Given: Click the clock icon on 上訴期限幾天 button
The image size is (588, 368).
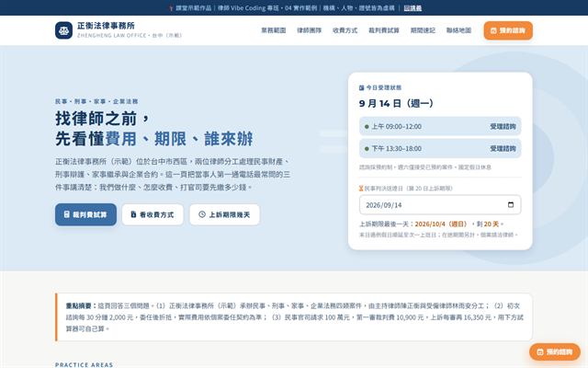Looking at the screenshot, I should click(202, 214).
